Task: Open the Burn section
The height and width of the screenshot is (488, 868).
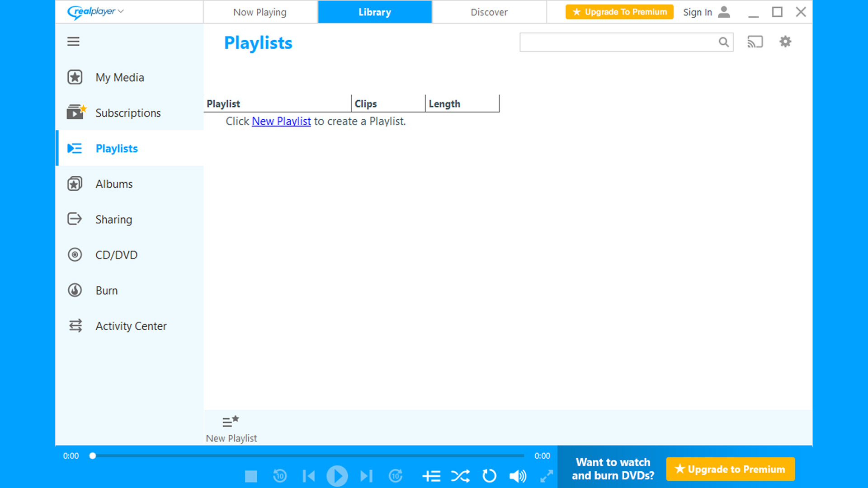Action: [129, 291]
